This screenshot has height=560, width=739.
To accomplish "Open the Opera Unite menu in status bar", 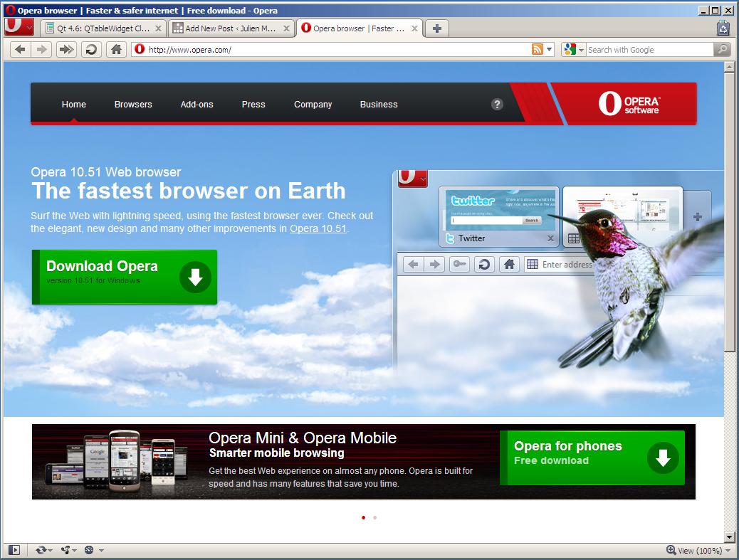I will [69, 550].
